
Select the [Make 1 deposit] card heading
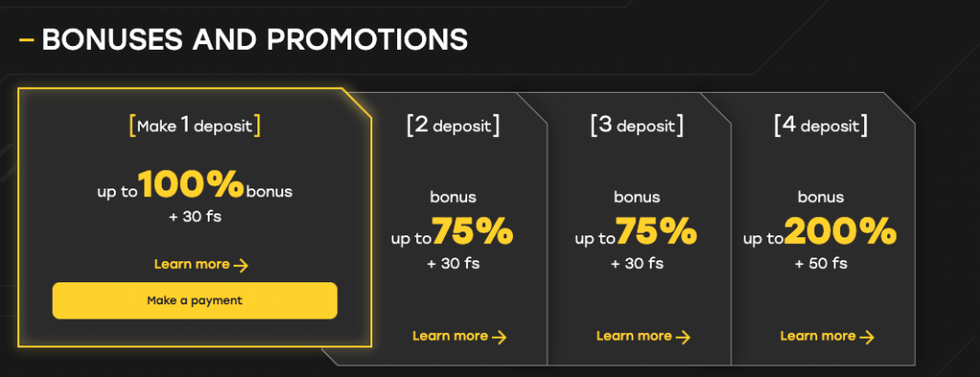[194, 125]
